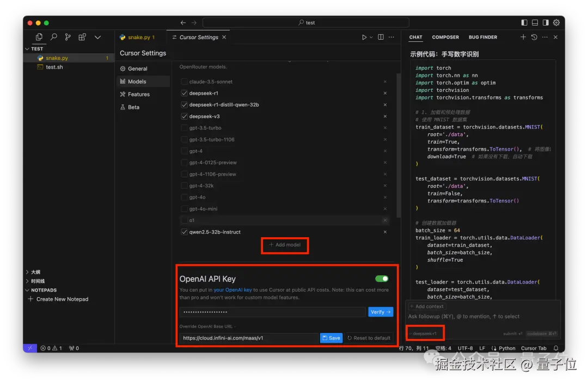Open Models settings section
588x383 pixels.
143,81
